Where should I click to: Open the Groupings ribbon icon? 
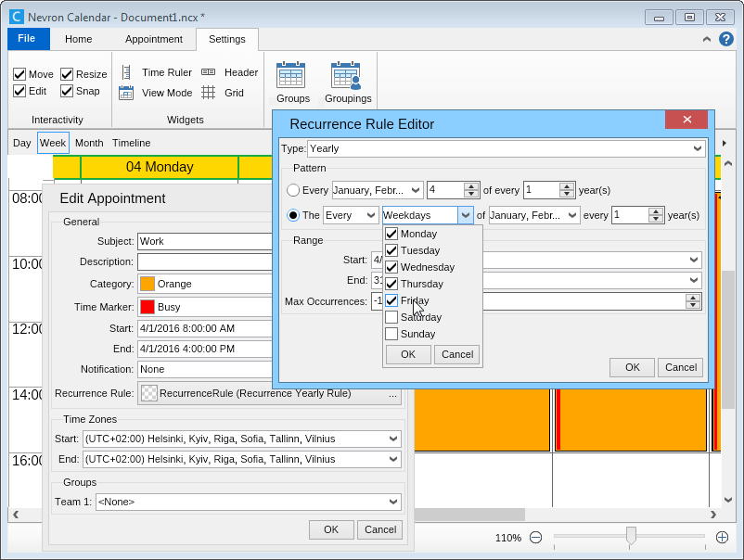click(x=347, y=82)
